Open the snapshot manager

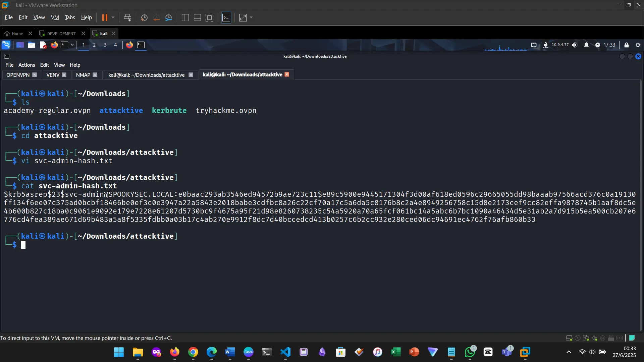pyautogui.click(x=169, y=17)
